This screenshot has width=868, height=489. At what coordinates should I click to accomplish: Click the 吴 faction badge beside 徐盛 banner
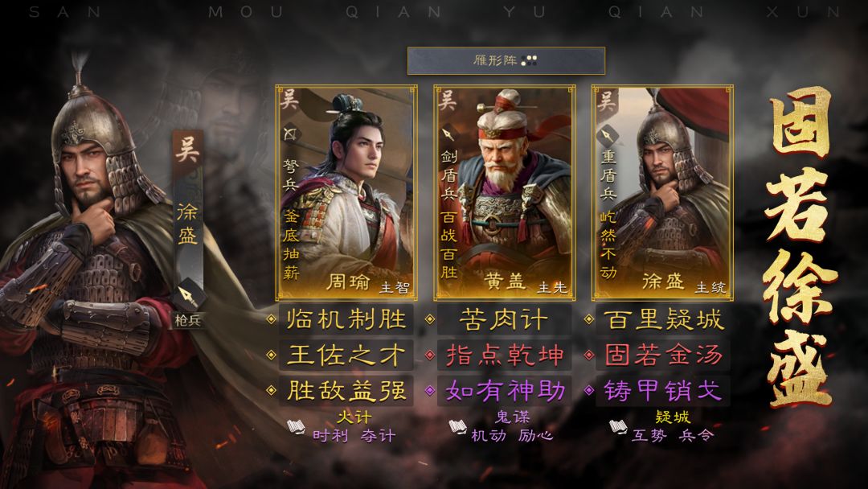pyautogui.click(x=187, y=149)
